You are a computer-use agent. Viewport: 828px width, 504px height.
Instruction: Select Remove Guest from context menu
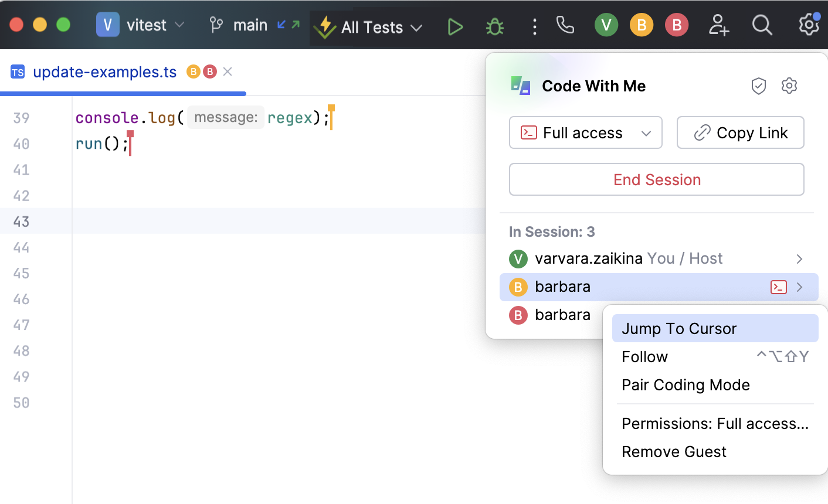674,452
